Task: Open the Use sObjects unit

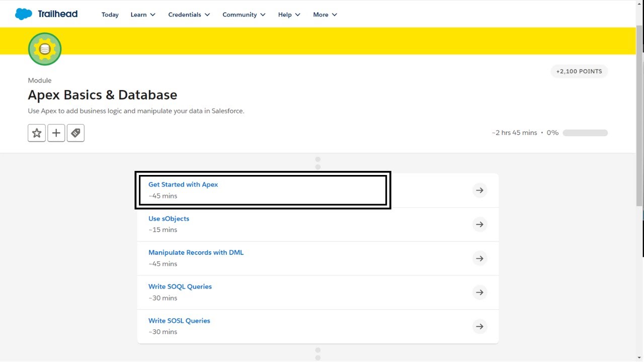Action: point(169,219)
